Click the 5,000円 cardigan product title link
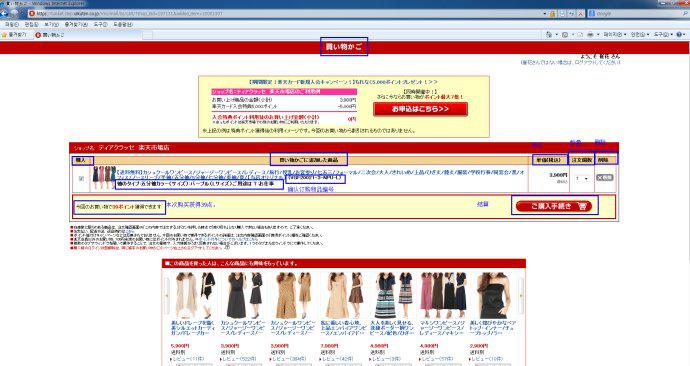The width and height of the screenshot is (690, 366). [x=193, y=328]
